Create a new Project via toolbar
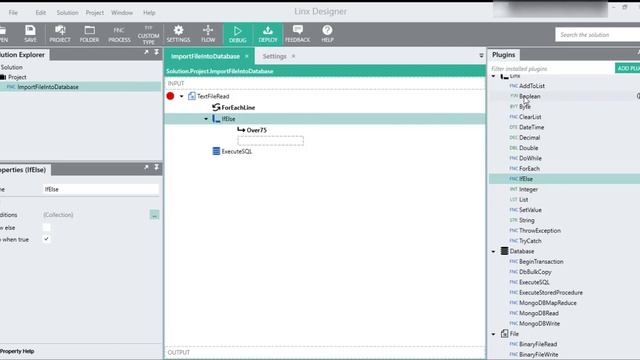The image size is (640, 360). pyautogui.click(x=60, y=34)
